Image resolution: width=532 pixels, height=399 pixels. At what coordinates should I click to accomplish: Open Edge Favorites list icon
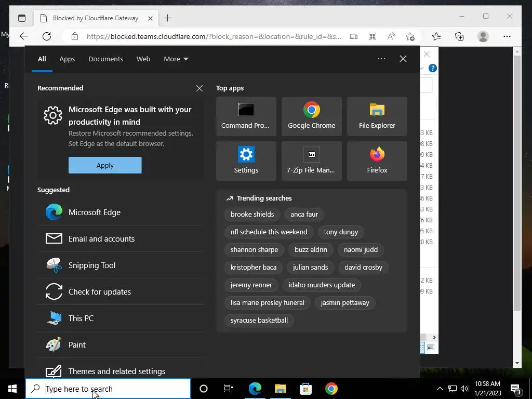[x=436, y=36]
